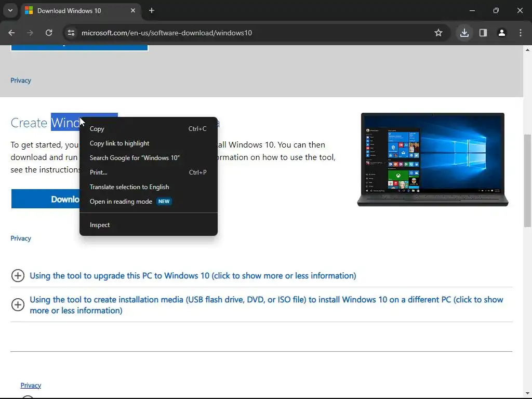The height and width of the screenshot is (399, 532).
Task: Click the blue Download tool button
Action: (x=46, y=199)
